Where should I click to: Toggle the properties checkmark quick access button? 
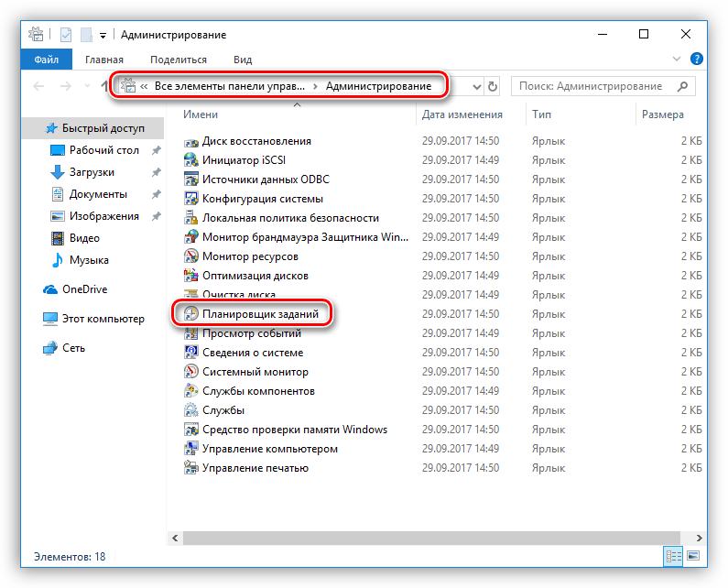tap(66, 35)
